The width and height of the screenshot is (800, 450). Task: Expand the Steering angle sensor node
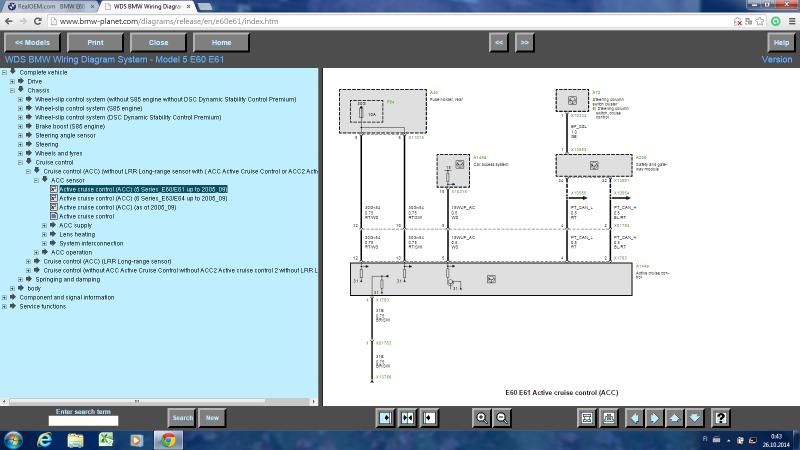tap(21, 135)
